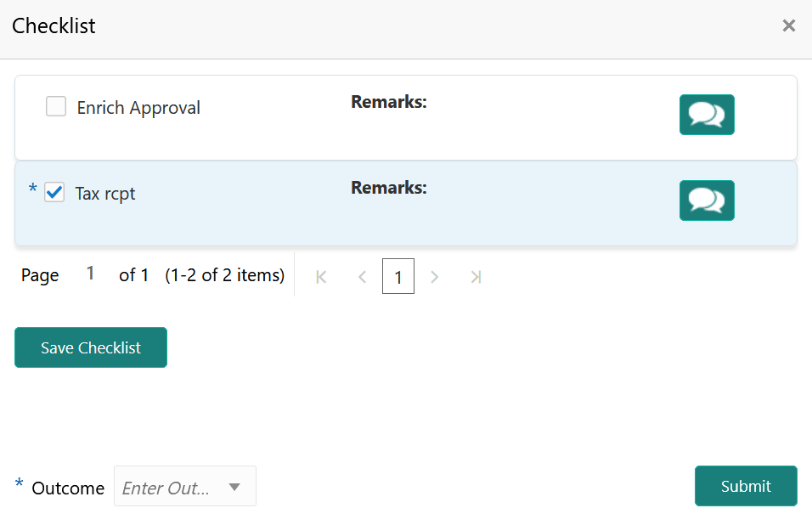The width and height of the screenshot is (812, 525).
Task: Check the Enrich Approval checkbox
Action: tap(55, 106)
